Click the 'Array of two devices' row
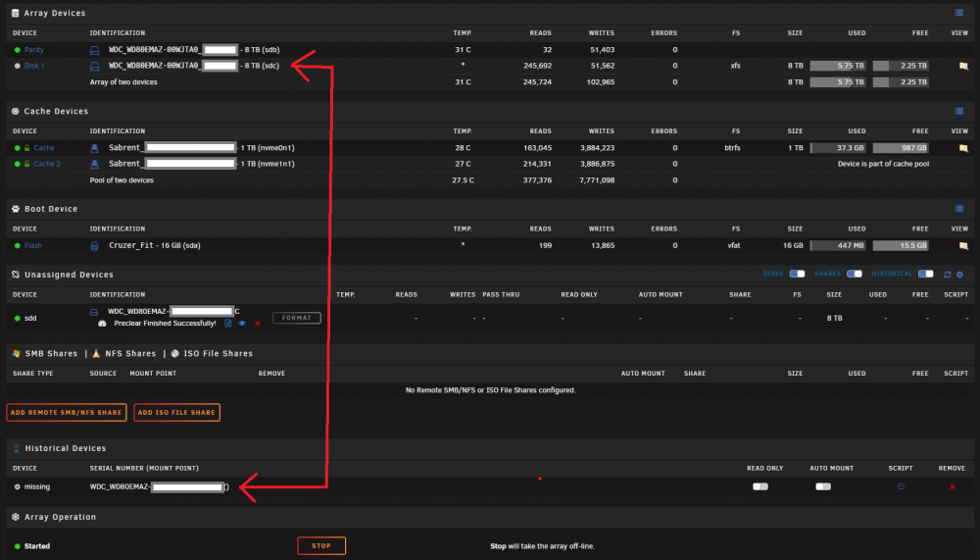980x560 pixels. (123, 82)
